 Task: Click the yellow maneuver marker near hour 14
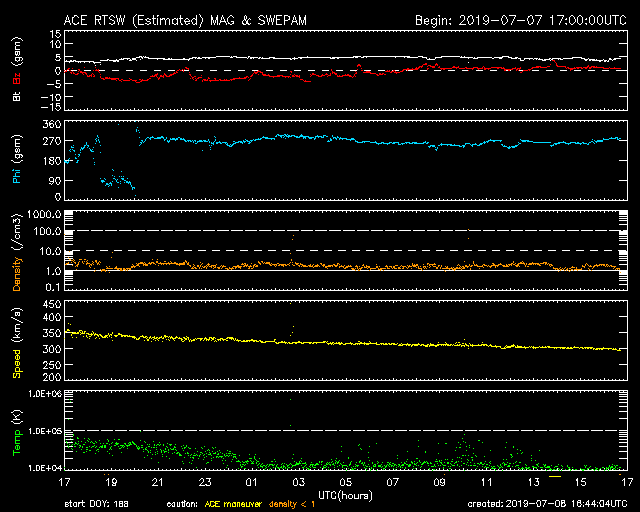555,476
